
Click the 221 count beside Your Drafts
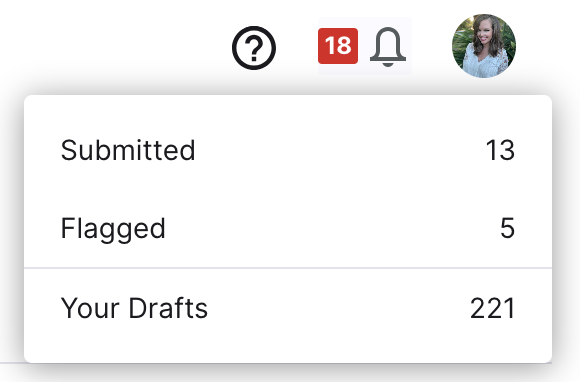(x=492, y=308)
